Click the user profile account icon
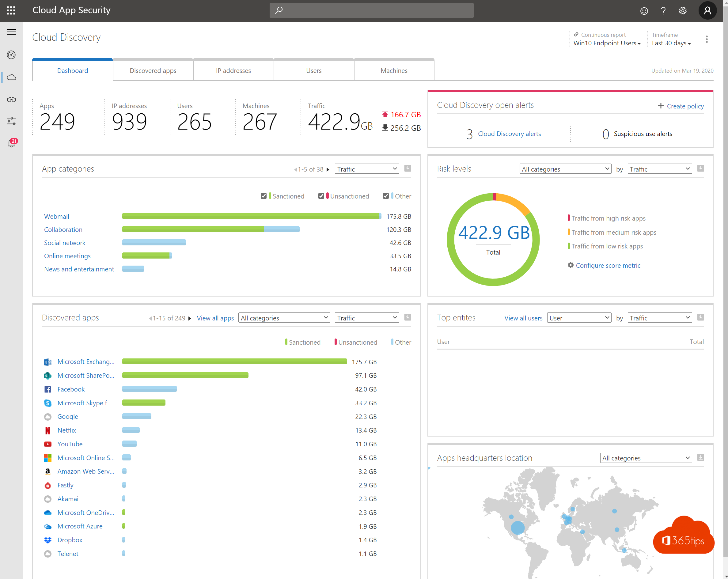 (x=707, y=11)
